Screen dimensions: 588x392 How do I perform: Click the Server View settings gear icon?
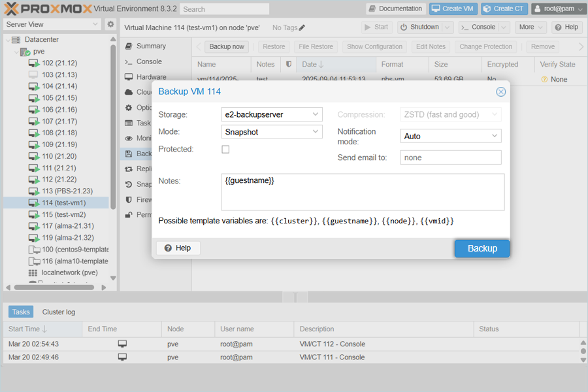pyautogui.click(x=110, y=24)
